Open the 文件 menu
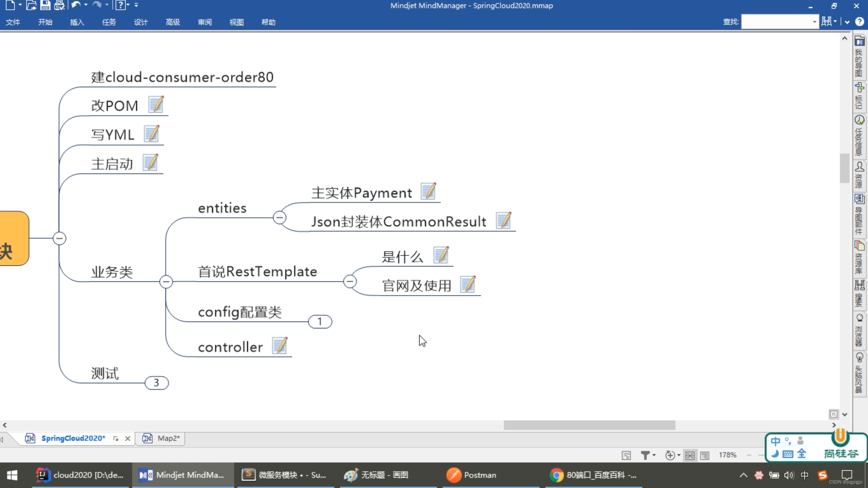This screenshot has width=868, height=488. [13, 22]
